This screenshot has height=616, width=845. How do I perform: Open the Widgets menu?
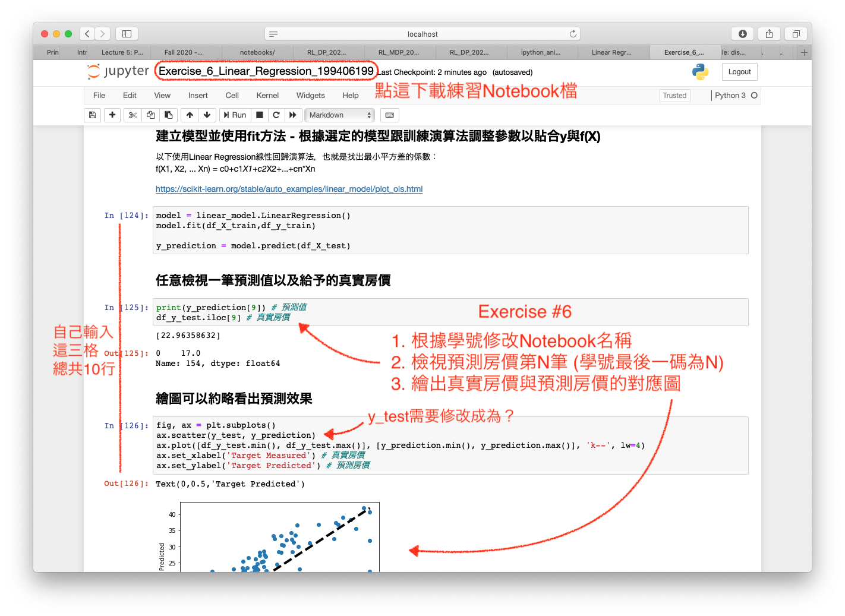[310, 96]
